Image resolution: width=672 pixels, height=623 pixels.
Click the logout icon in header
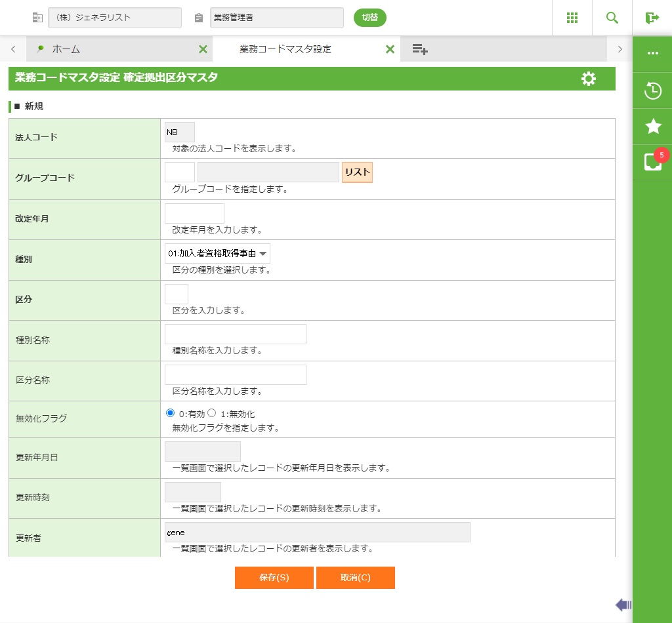(652, 18)
